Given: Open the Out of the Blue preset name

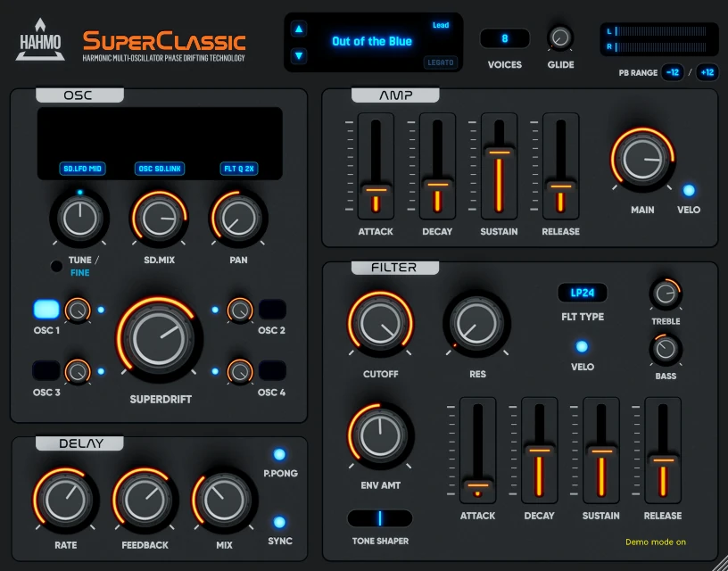Looking at the screenshot, I should click(x=372, y=41).
